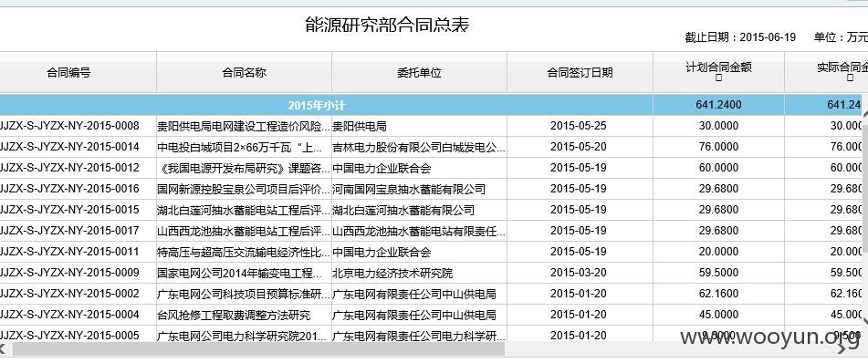Click contract name 台风抢修工程取费调整方法研究

point(234,316)
